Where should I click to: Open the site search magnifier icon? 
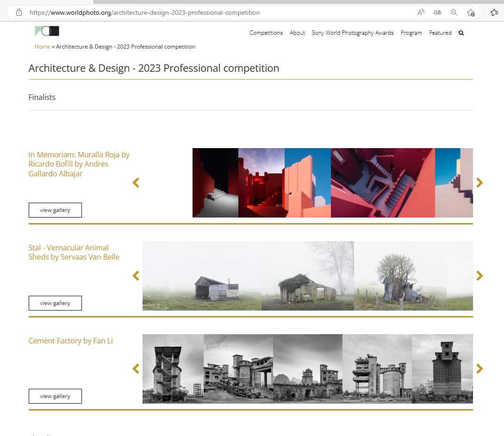click(461, 33)
